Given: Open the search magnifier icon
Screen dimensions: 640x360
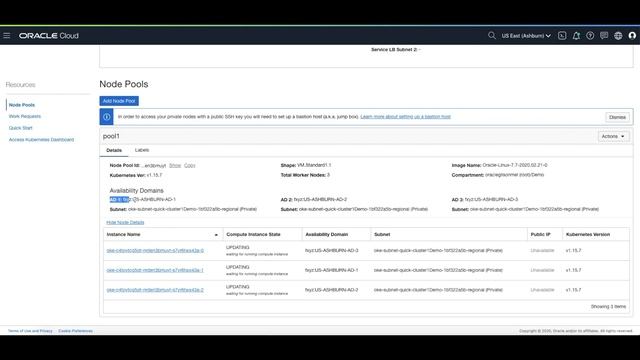Looking at the screenshot, I should click(491, 36).
